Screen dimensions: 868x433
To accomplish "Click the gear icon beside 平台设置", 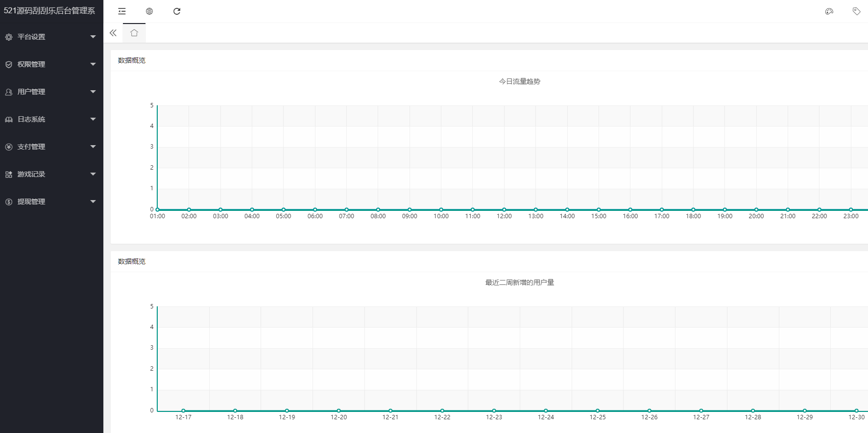I will pos(9,37).
